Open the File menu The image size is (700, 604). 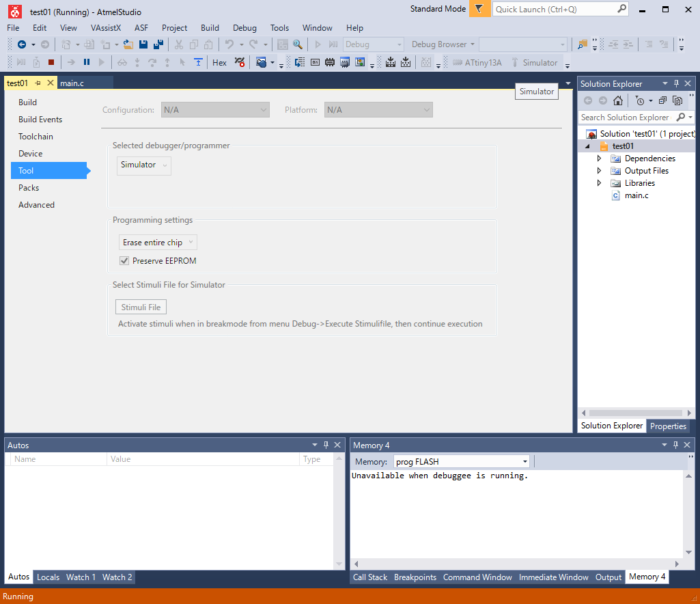point(13,28)
